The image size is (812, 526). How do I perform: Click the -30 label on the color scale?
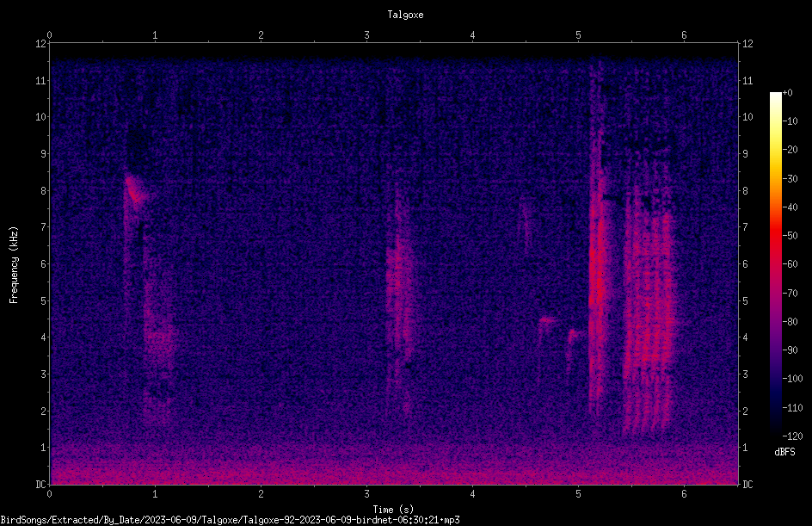tap(790, 179)
